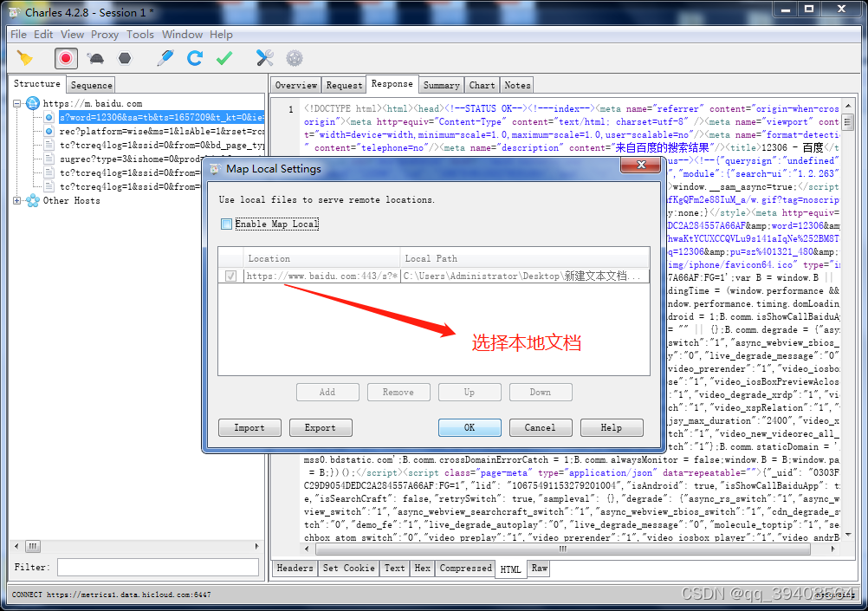Switch to the Text view tab
The height and width of the screenshot is (611, 868).
point(395,568)
